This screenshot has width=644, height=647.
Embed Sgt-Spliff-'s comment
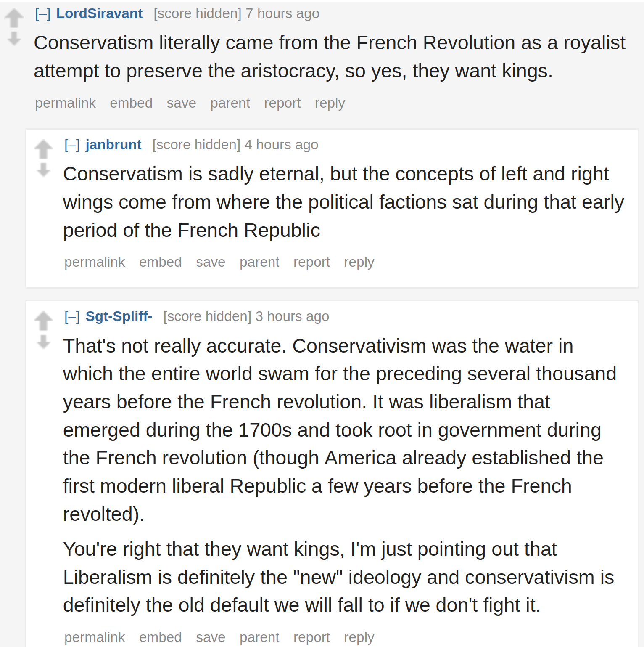point(161,637)
